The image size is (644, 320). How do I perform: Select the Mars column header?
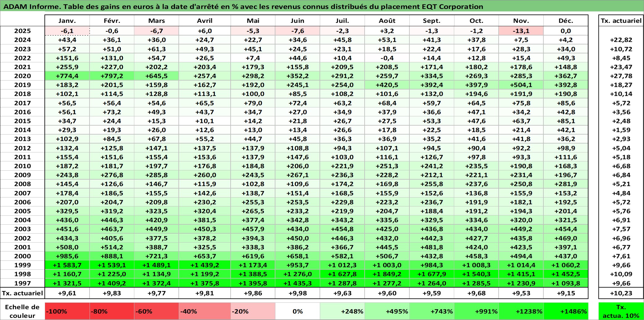(157, 21)
